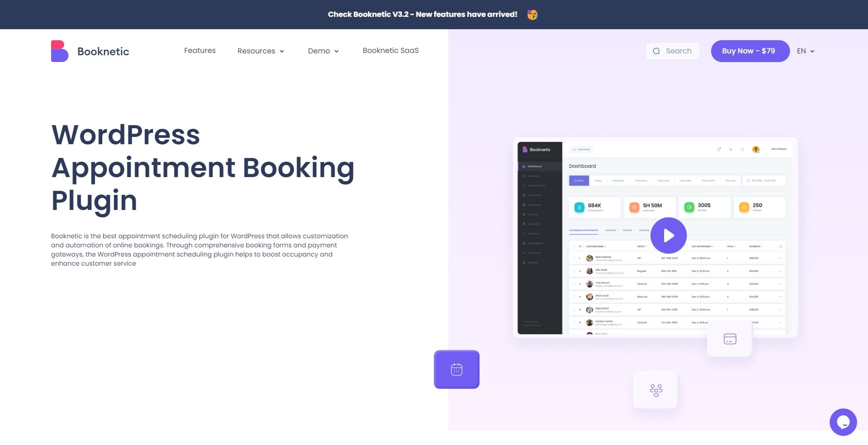Select the Today period tab in the dashboard preview
The height and width of the screenshot is (445, 868).
tap(598, 181)
